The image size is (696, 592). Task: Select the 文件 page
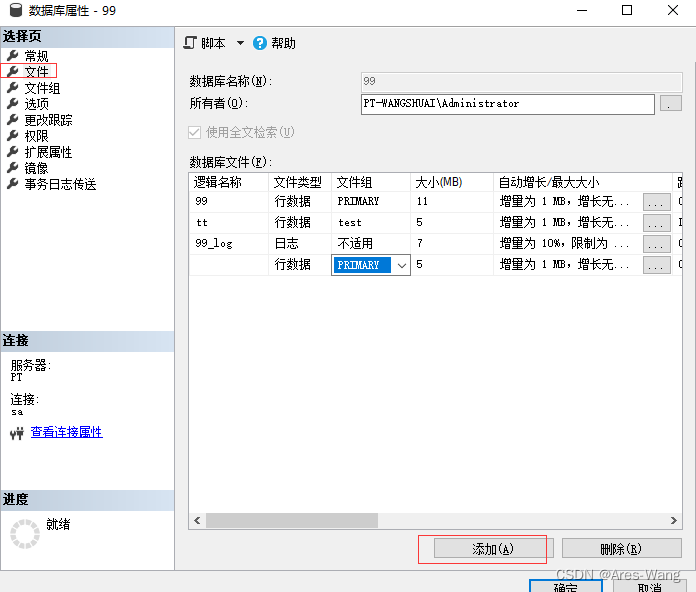tap(36, 71)
